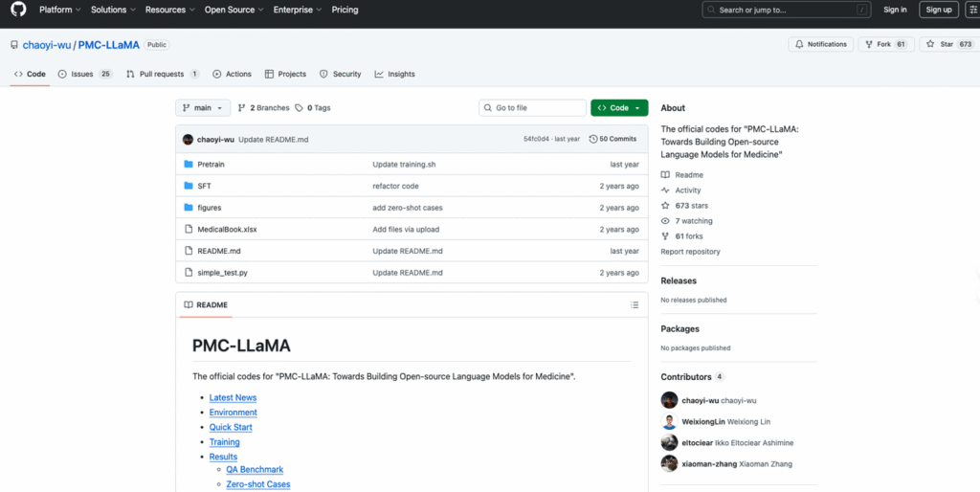Open the Security tab
This screenshot has height=492, width=980.
click(341, 74)
